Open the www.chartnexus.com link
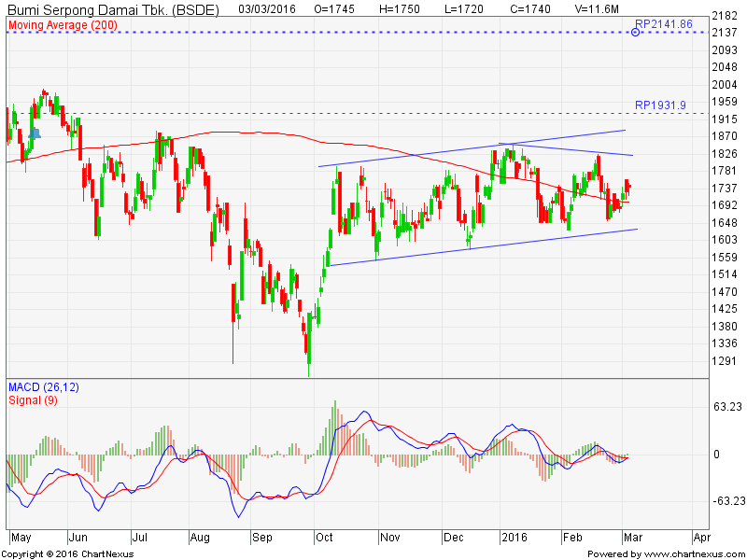 [696, 553]
